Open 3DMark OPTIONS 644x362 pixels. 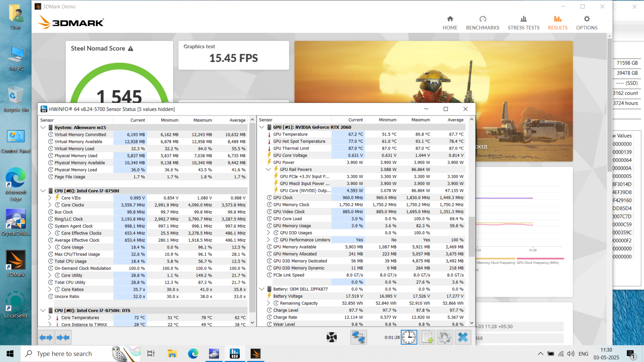tap(587, 23)
